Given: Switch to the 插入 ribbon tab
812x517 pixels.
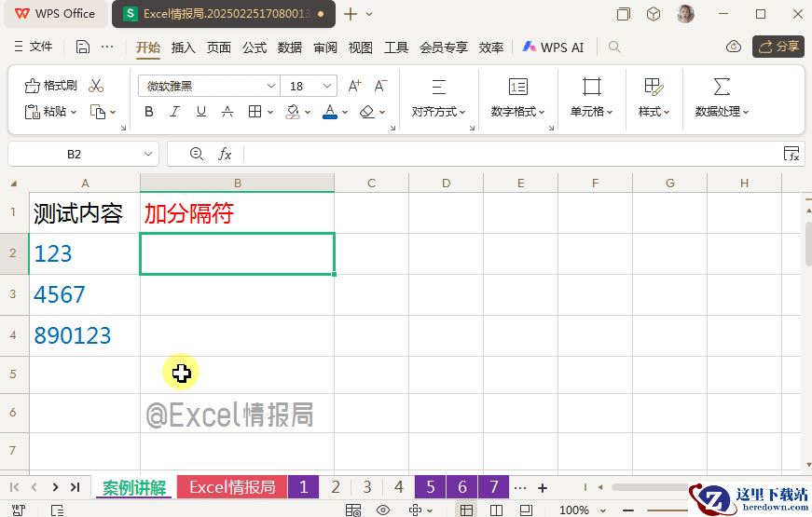Looking at the screenshot, I should pos(184,48).
